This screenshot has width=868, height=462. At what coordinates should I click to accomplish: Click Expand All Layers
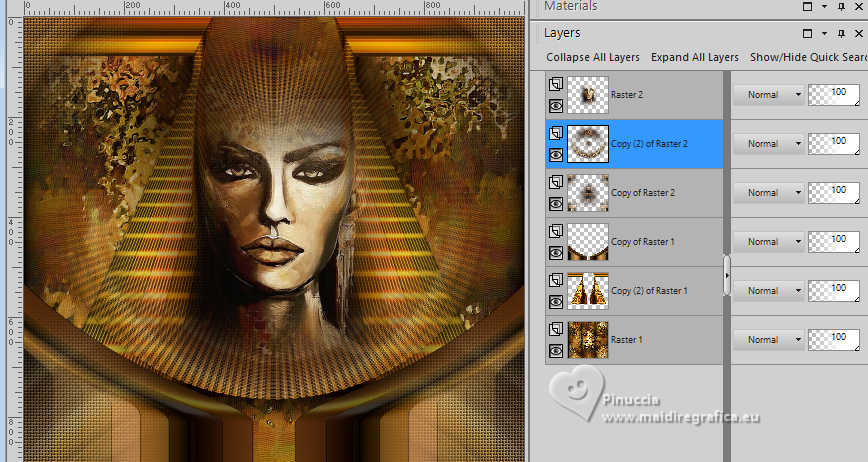point(695,57)
